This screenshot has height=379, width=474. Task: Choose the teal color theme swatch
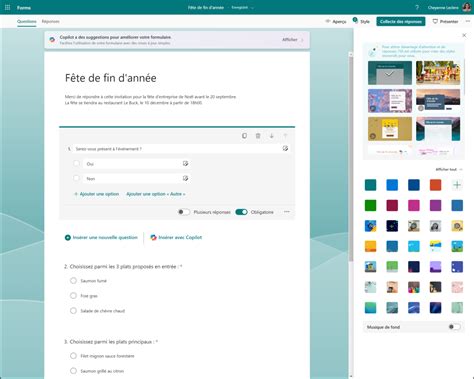tap(370, 185)
